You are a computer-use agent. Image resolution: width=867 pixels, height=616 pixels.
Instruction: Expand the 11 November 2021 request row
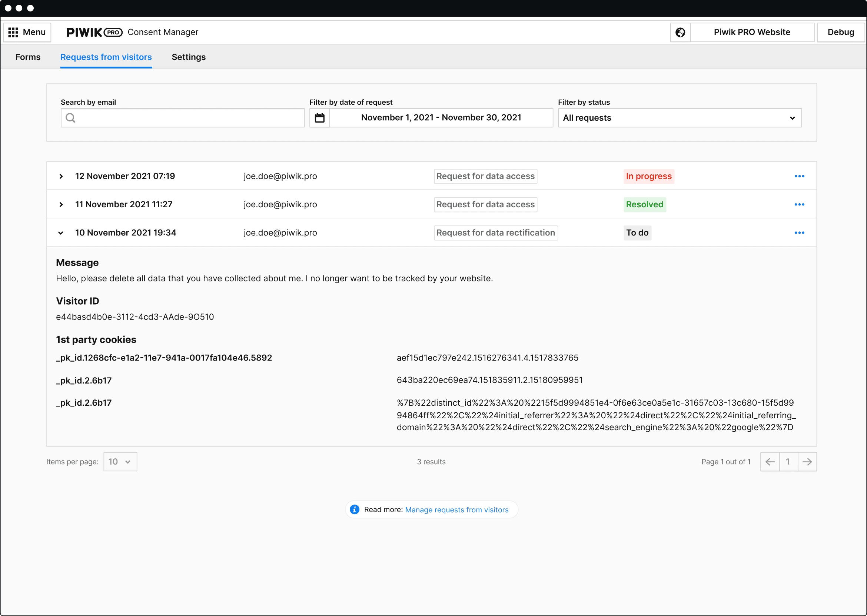[x=61, y=204]
